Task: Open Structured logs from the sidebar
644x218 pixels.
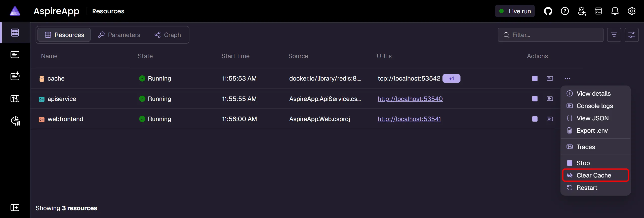Action: point(15,76)
